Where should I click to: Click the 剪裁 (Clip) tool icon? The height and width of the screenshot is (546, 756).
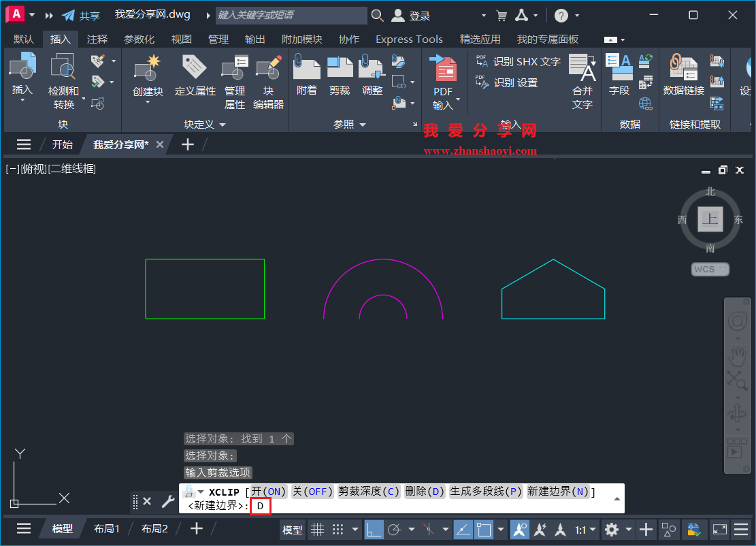coord(339,71)
